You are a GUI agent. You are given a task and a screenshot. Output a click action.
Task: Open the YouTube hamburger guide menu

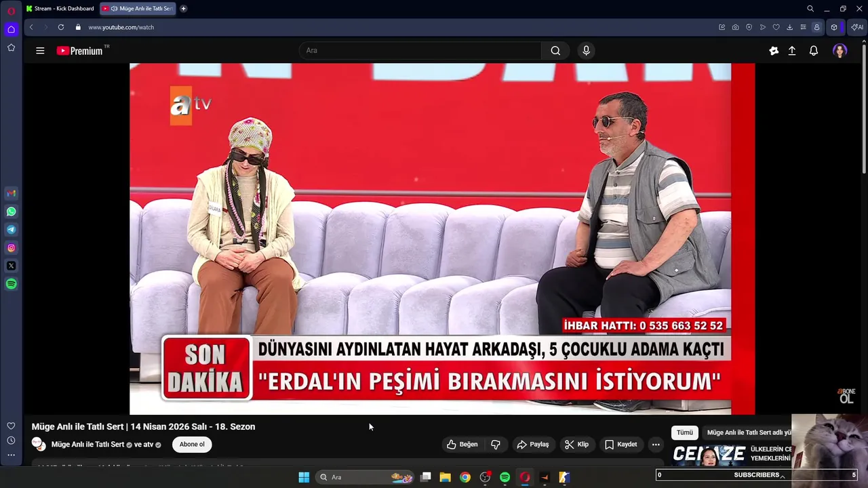(40, 51)
